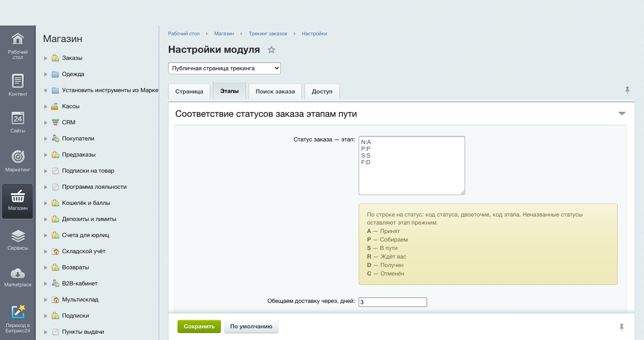Open the Маркетинг target icon
Viewport: 644px width, 340px height.
click(17, 157)
